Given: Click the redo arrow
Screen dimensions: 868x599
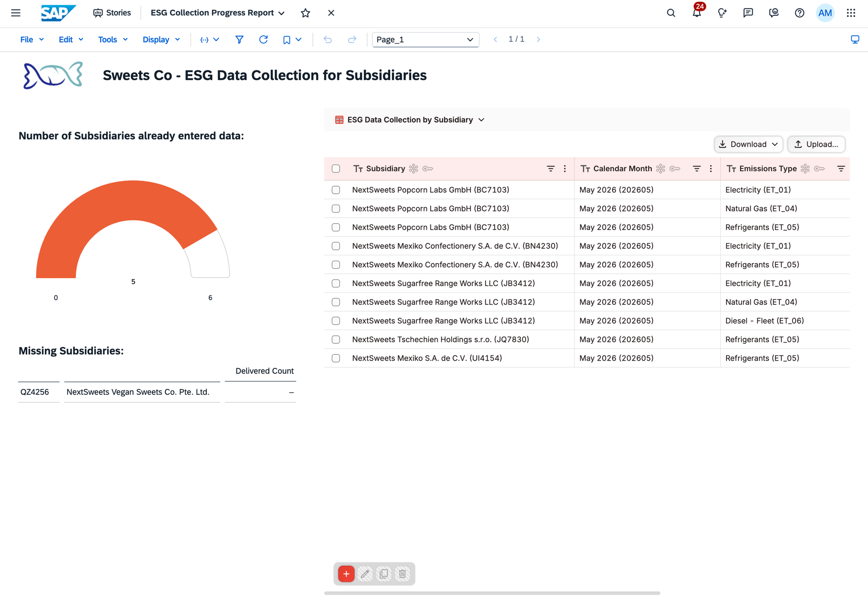Looking at the screenshot, I should pos(352,40).
